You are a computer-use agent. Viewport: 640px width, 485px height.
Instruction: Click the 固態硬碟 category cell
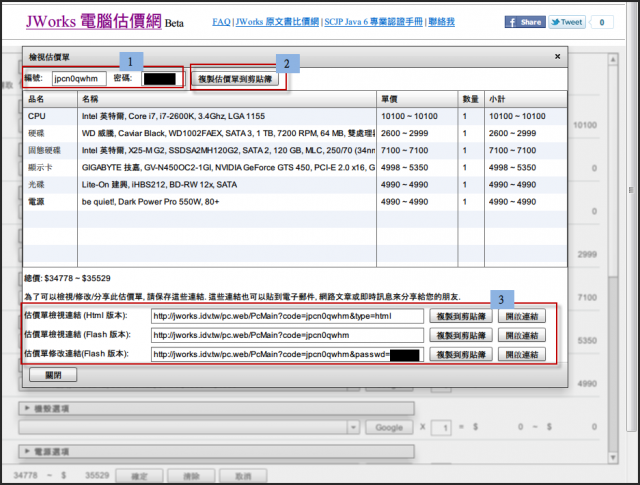[x=50, y=151]
